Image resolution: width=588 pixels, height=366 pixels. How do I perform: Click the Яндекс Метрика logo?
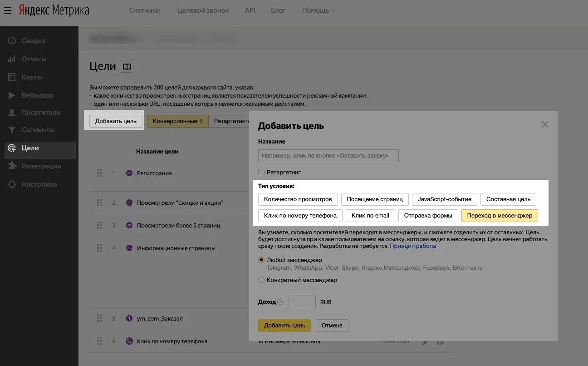pos(54,10)
